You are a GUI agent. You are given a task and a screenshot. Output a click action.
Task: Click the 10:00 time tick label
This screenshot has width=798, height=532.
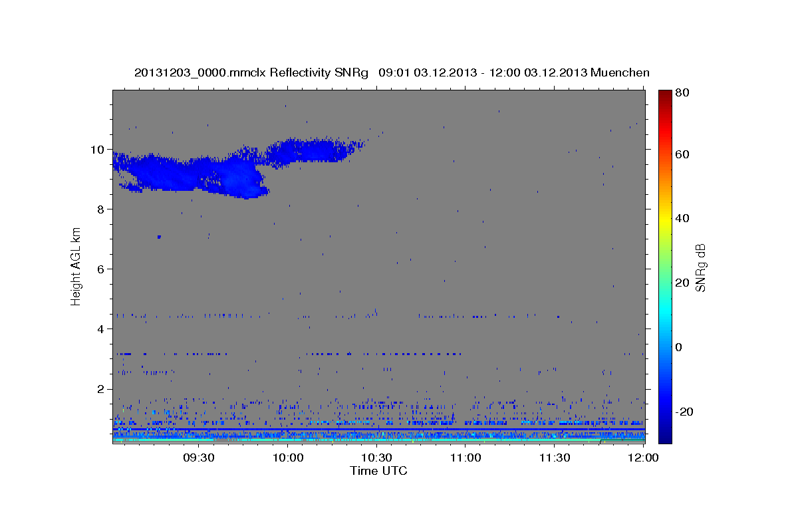coord(287,458)
